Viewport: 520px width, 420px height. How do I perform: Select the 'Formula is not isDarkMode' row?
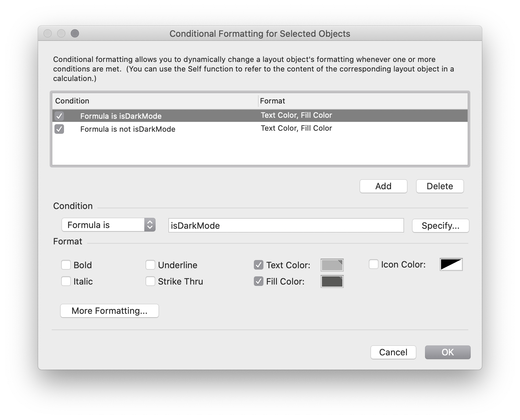[x=170, y=129]
